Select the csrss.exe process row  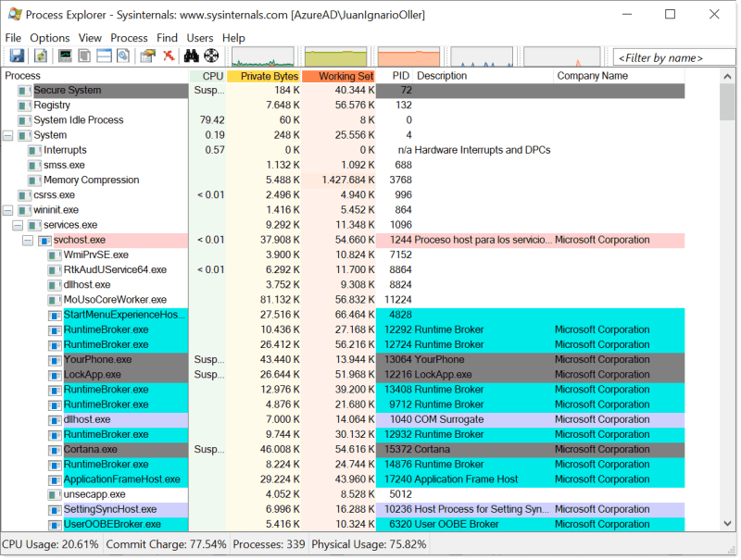pos(343,195)
